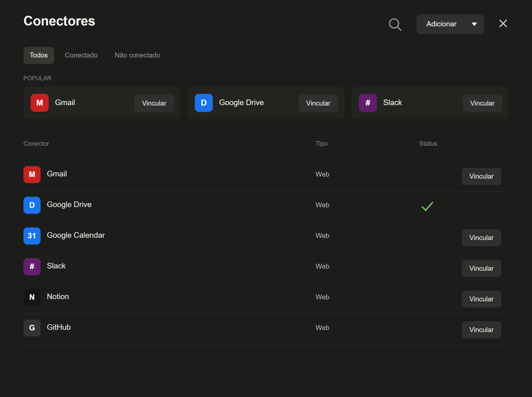The width and height of the screenshot is (532, 397).
Task: Click the Google Drive icon in the Popular card
Action: 204,103
